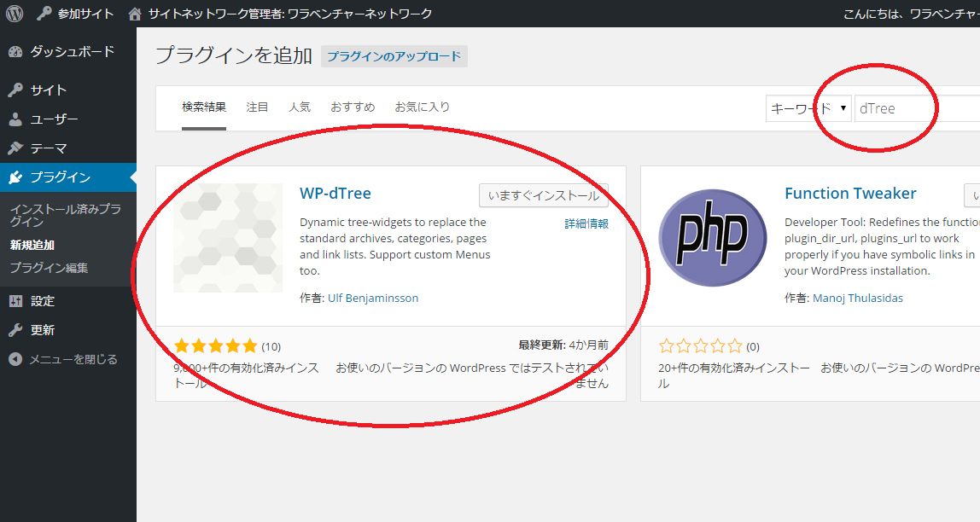
Task: Click 最終更新: 4か月前 text
Action: click(x=563, y=345)
